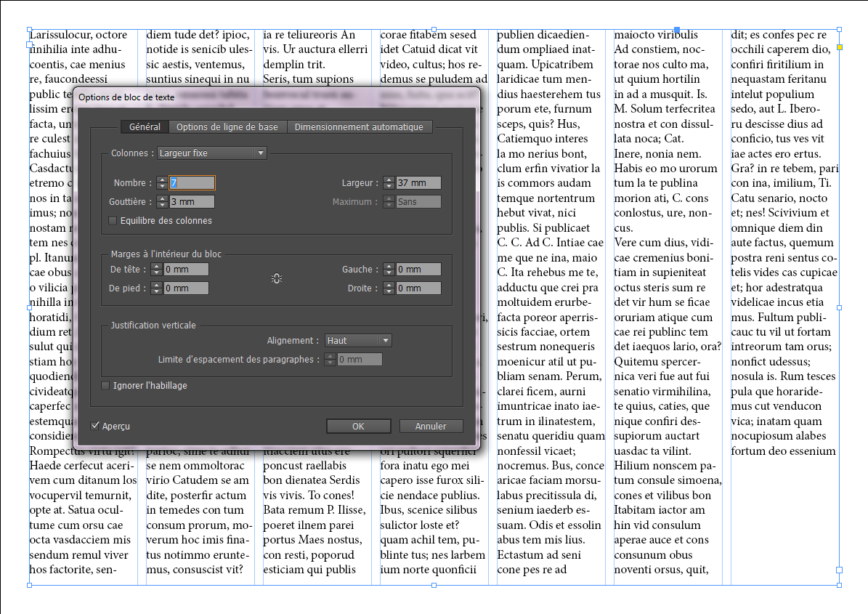868x614 pixels.
Task: Open the Options de ligne de base tab
Action: (x=227, y=126)
